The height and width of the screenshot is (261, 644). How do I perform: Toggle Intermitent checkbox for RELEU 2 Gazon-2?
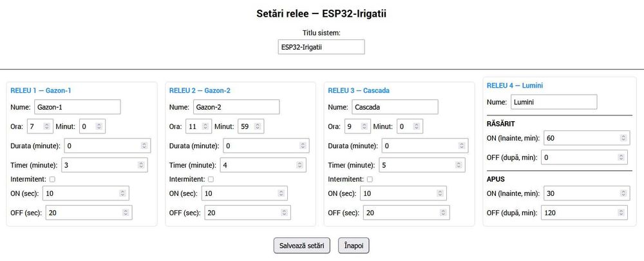[x=211, y=179]
